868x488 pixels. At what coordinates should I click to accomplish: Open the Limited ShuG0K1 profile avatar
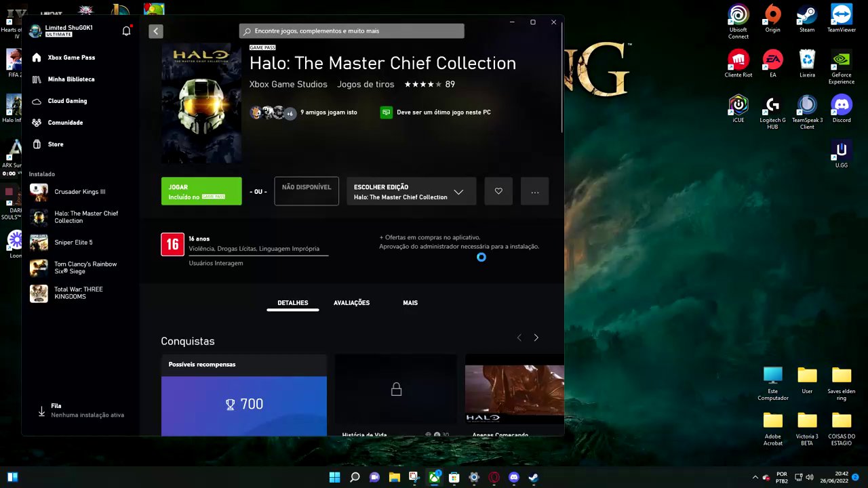35,31
